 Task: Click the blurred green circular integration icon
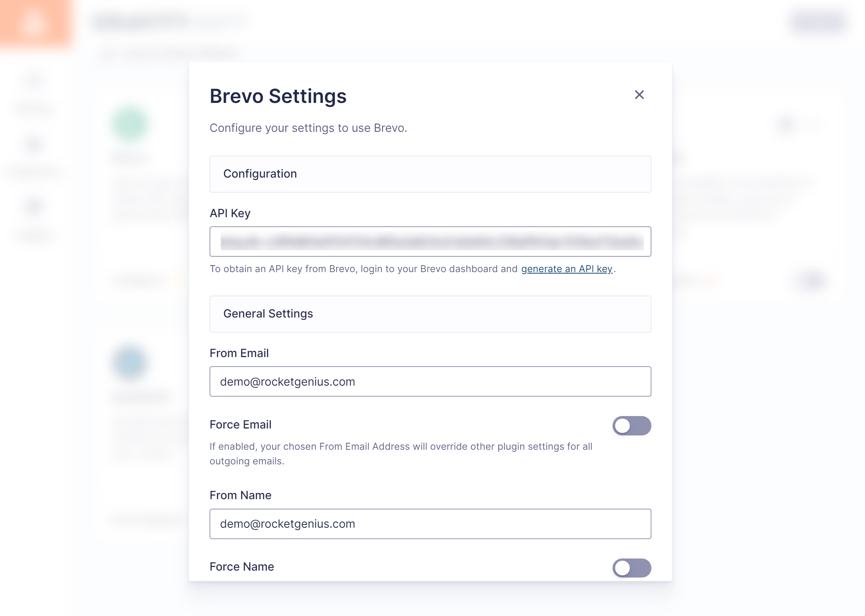coord(130,124)
